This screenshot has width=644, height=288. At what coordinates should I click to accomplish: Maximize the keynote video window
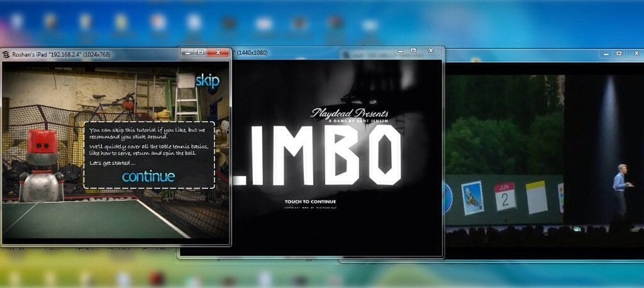[x=619, y=54]
